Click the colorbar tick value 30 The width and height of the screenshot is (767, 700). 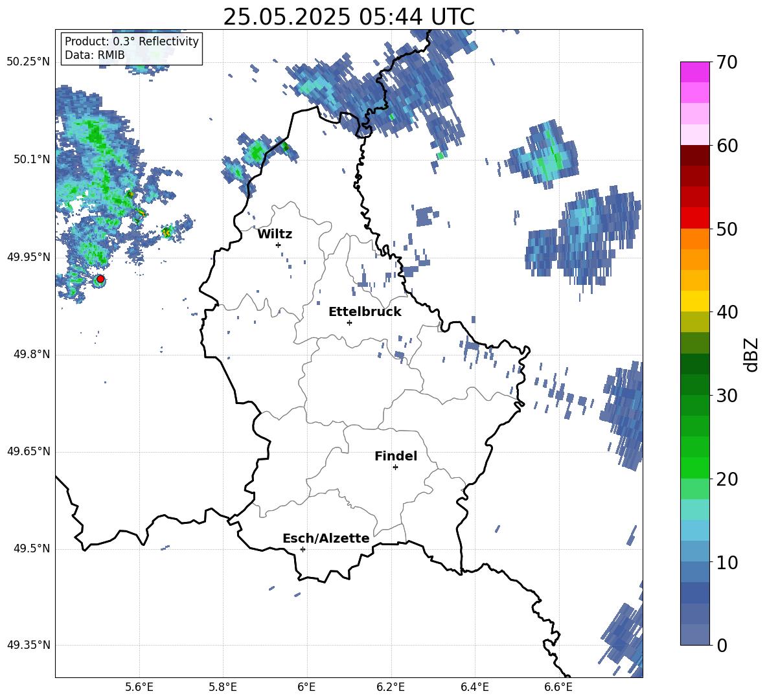click(x=727, y=396)
